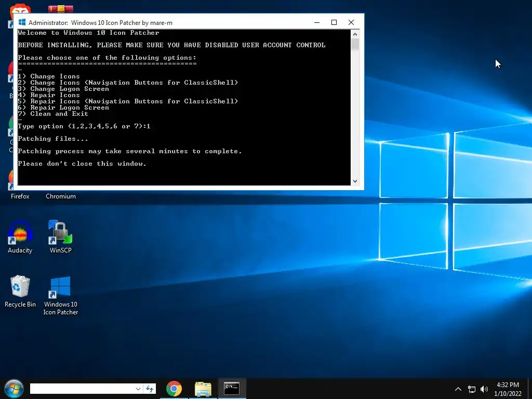The width and height of the screenshot is (532, 399).
Task: Click the taskbar address input field
Action: [x=82, y=389]
